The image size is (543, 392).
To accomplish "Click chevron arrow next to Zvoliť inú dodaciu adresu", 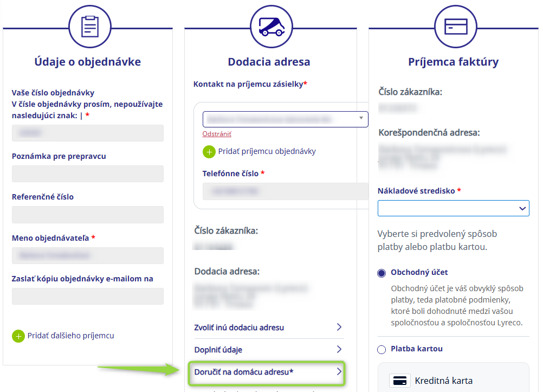I will [339, 327].
